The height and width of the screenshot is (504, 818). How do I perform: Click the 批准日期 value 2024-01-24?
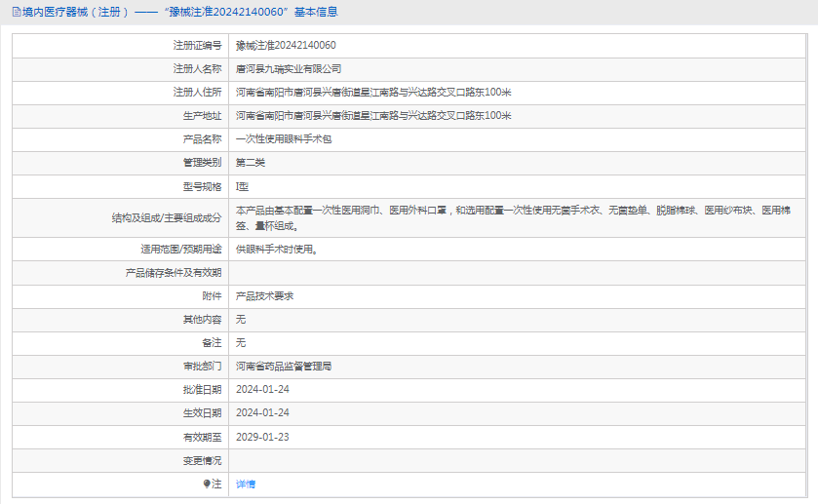coord(262,390)
